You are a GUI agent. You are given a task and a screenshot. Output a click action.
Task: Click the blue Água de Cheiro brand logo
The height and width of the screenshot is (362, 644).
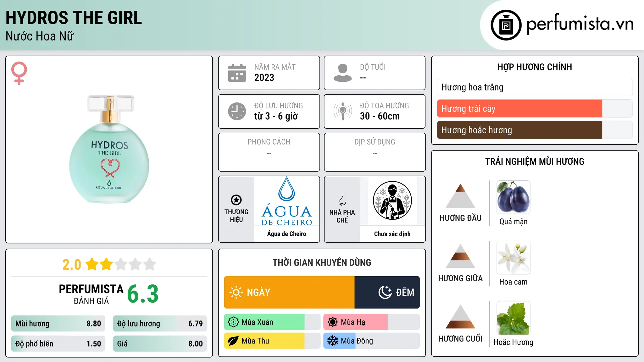[x=287, y=201]
